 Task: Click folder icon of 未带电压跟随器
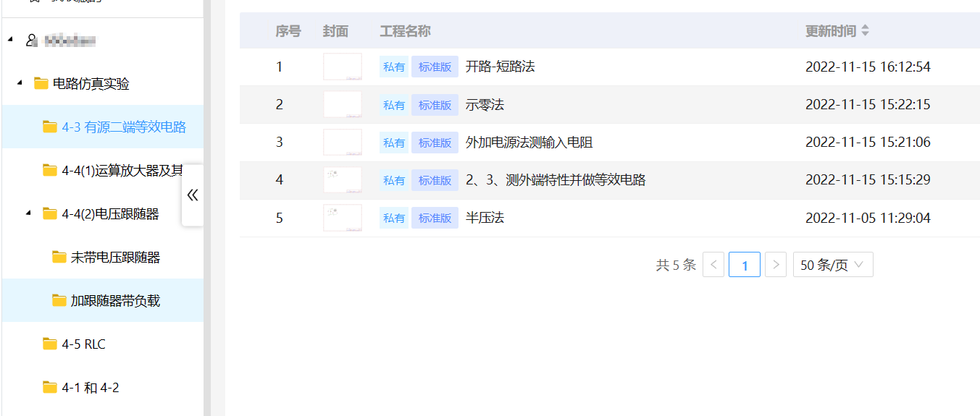pos(59,258)
